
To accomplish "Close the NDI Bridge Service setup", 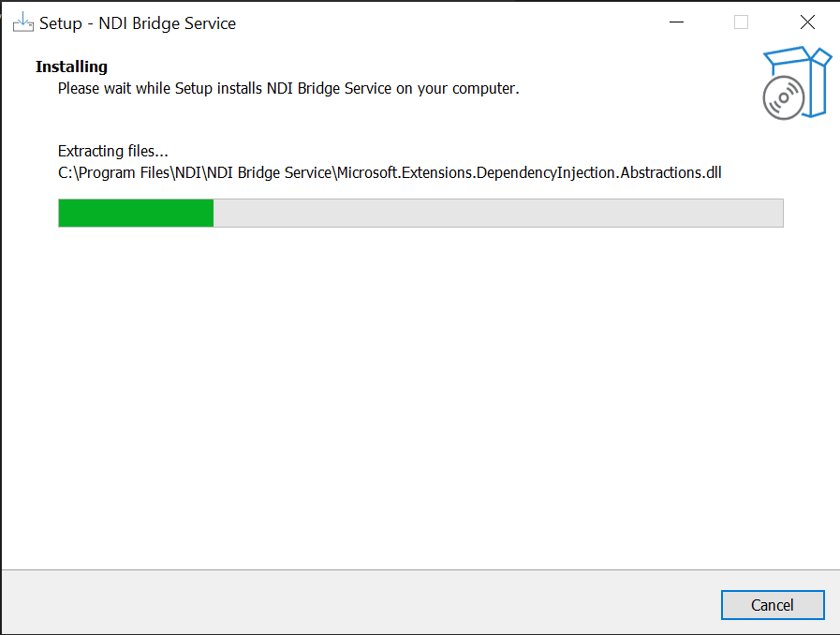I will (807, 22).
